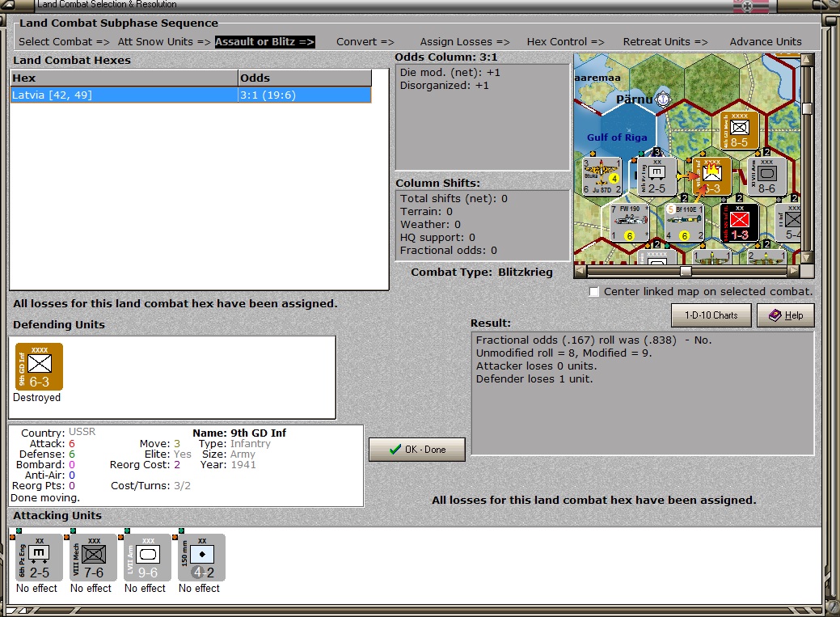840x617 pixels.
Task: Click the mini map horizontal scrollbar thumb
Action: click(686, 271)
